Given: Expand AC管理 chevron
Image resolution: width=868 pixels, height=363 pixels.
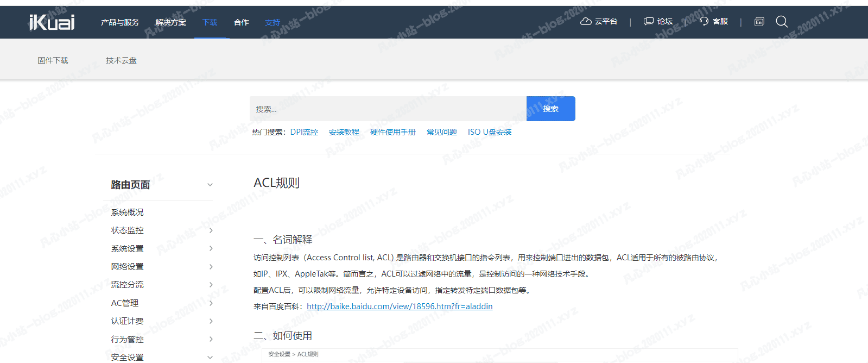Looking at the screenshot, I should coord(211,303).
